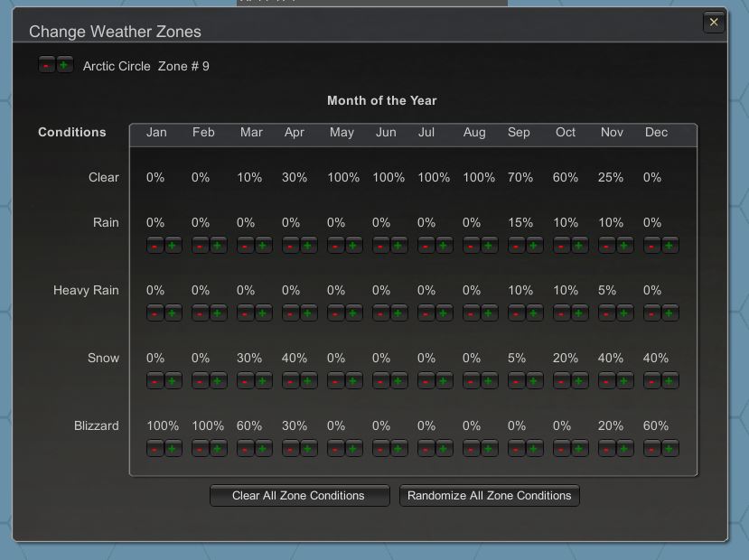Viewport: 749px width, 560px height.
Task: Decrease Snow percentage for December
Action: point(651,381)
